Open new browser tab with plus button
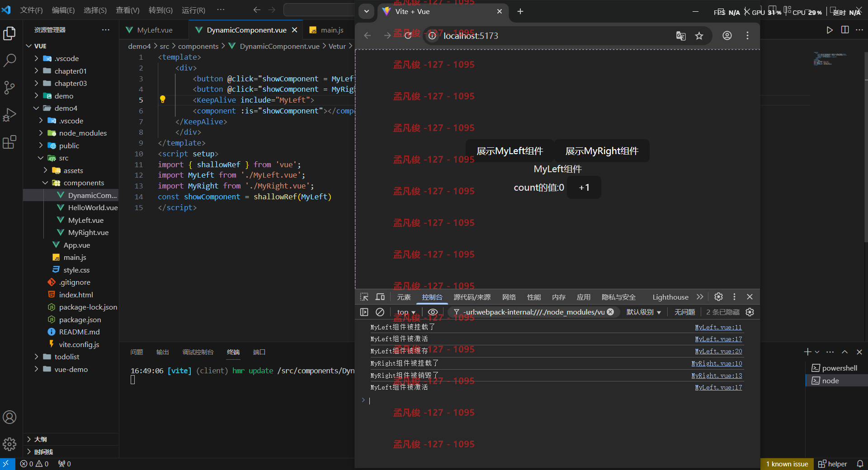The image size is (868, 470). 520,11
